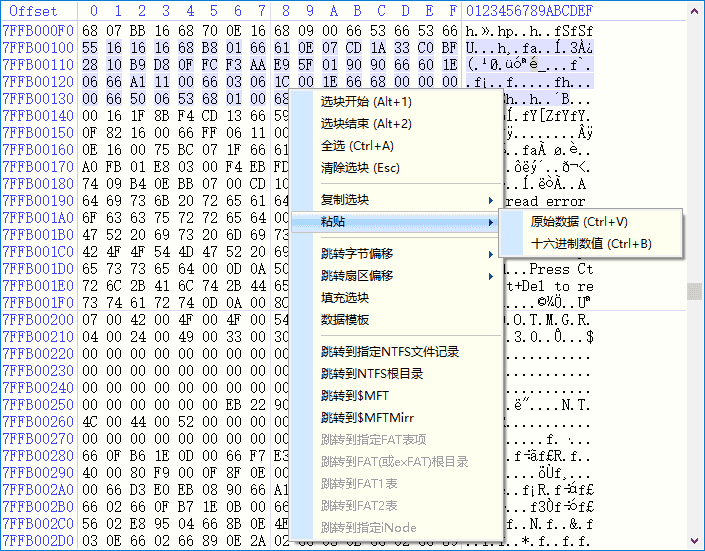Viewport: 705px width, 551px height.
Task: Choose 选块结束 (Alt+2) in context menu
Action: pos(366,124)
